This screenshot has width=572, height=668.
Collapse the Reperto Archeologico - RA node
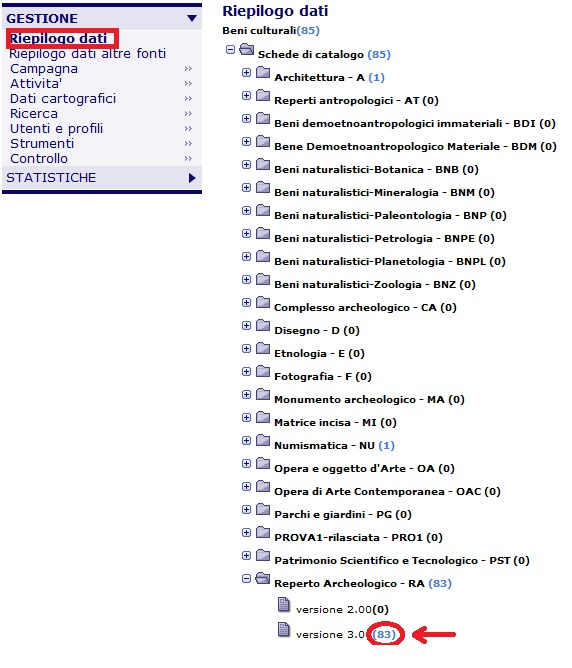point(246,579)
